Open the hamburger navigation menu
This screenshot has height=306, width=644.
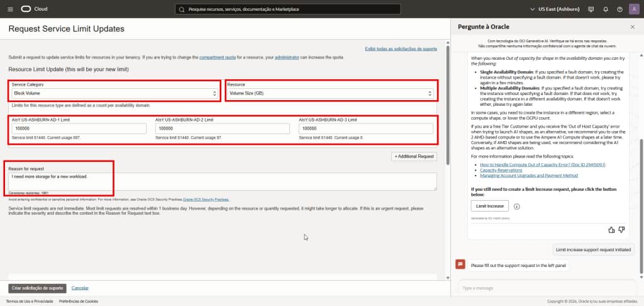(x=10, y=9)
